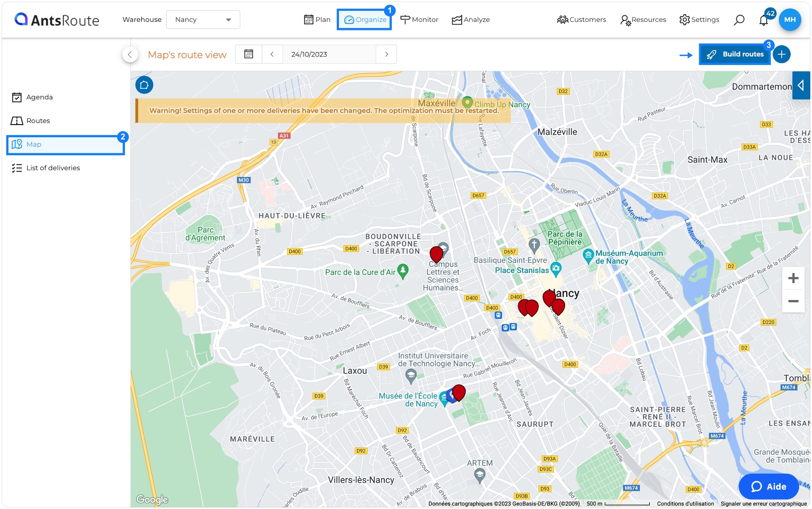This screenshot has width=812, height=509.
Task: Open Routes in the sidebar
Action: pos(30,121)
